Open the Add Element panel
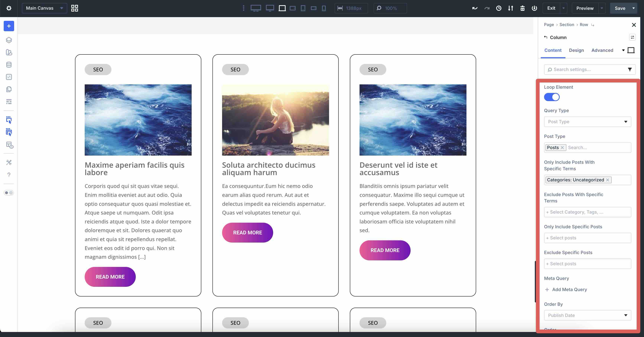The width and height of the screenshot is (644, 337). point(9,26)
